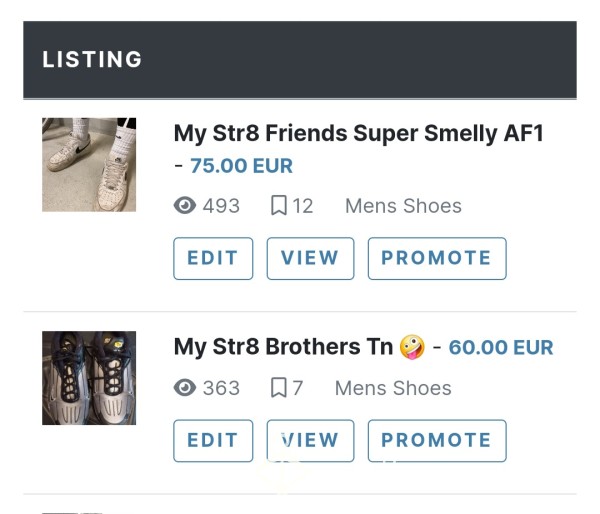Image resolution: width=600 pixels, height=514 pixels.
Task: Edit the Str8 Brothers Tn listing
Action: pyautogui.click(x=213, y=441)
